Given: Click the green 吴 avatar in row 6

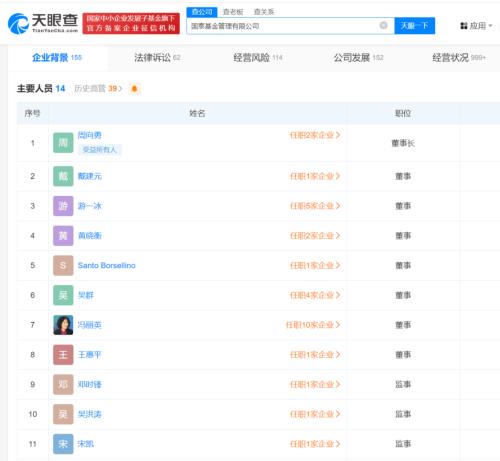Looking at the screenshot, I should (x=63, y=295).
